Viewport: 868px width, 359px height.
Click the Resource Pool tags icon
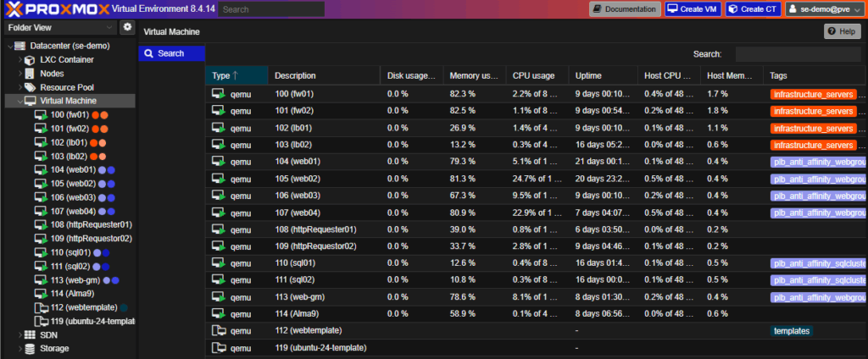coord(30,87)
